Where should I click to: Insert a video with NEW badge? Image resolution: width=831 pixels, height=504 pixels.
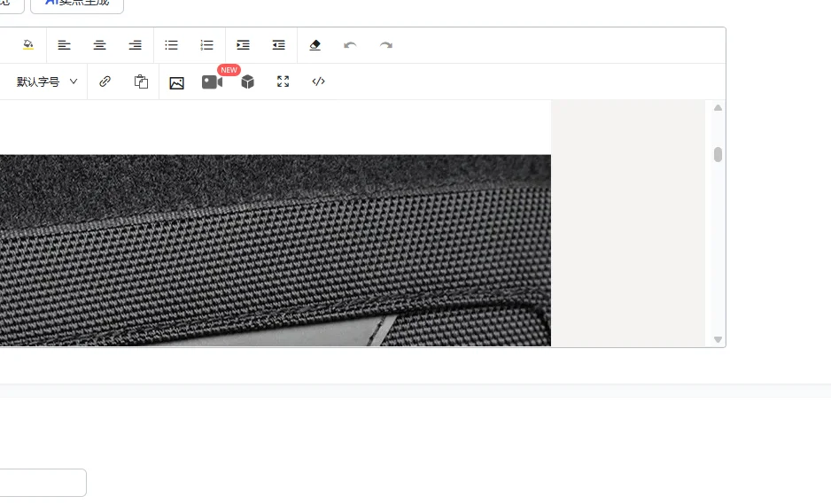point(212,82)
